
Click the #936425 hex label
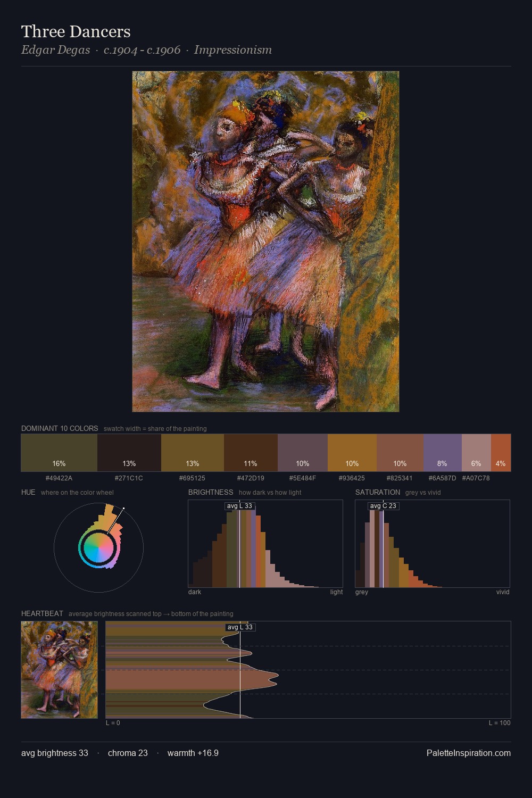[352, 478]
